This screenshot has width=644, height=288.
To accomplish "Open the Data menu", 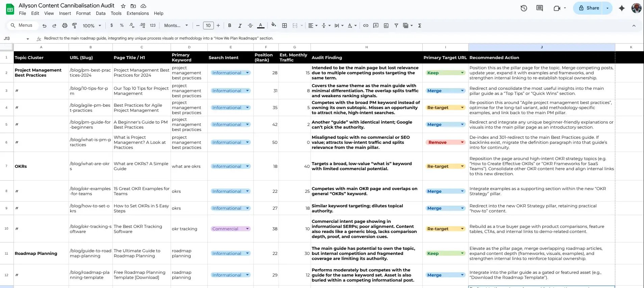I will point(101,14).
